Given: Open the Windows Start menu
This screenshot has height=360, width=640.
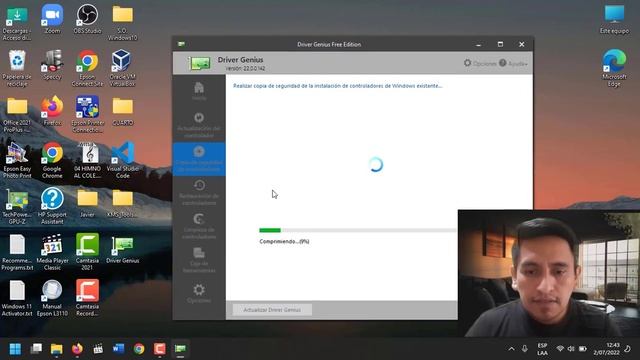Looking at the screenshot, I should 15,349.
